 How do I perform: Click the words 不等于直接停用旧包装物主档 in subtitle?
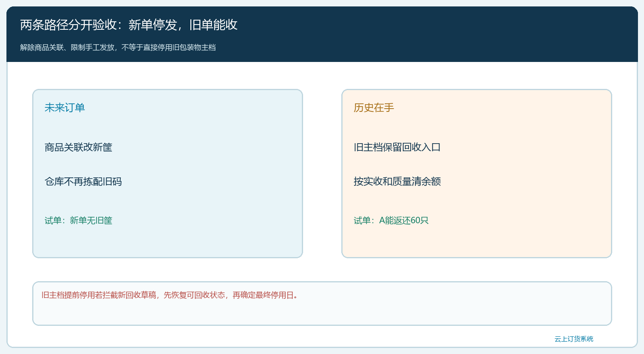click(x=169, y=47)
